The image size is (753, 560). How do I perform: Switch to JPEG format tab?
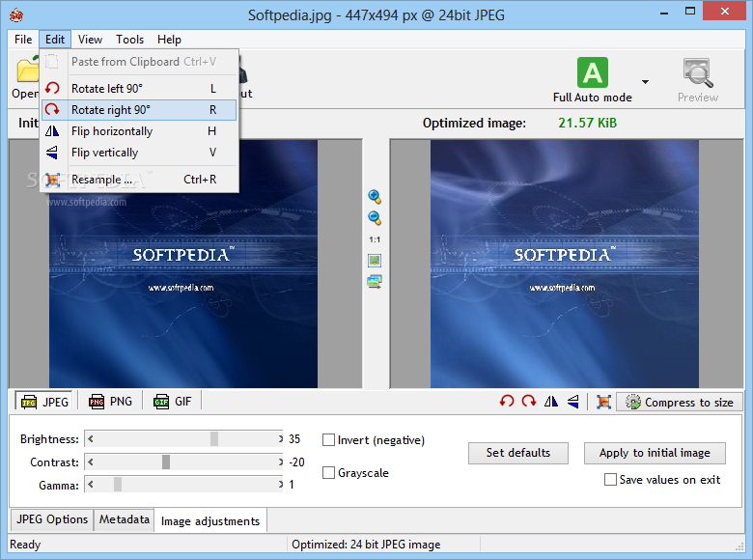click(x=44, y=402)
